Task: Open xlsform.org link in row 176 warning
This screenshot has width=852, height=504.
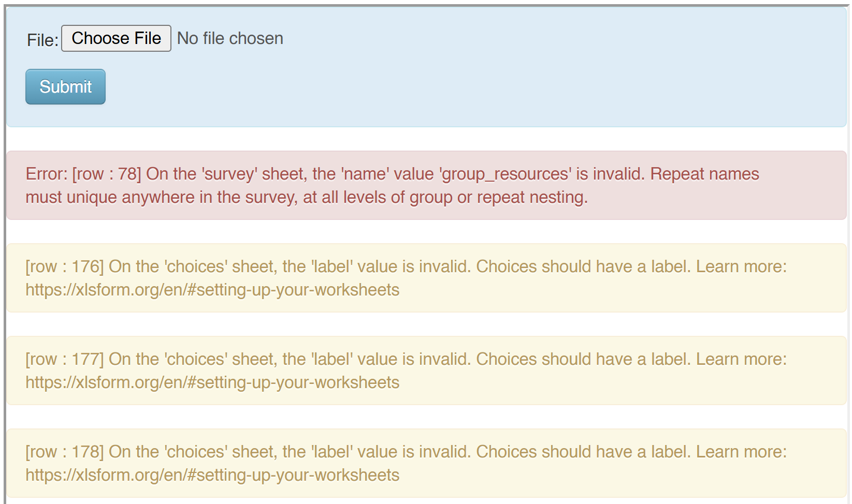Action: click(212, 290)
